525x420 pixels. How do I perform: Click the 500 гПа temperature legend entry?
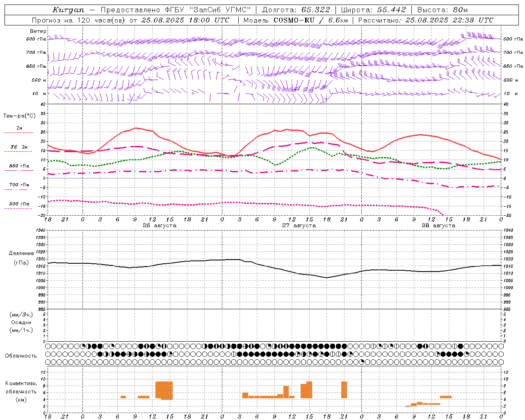(x=19, y=204)
